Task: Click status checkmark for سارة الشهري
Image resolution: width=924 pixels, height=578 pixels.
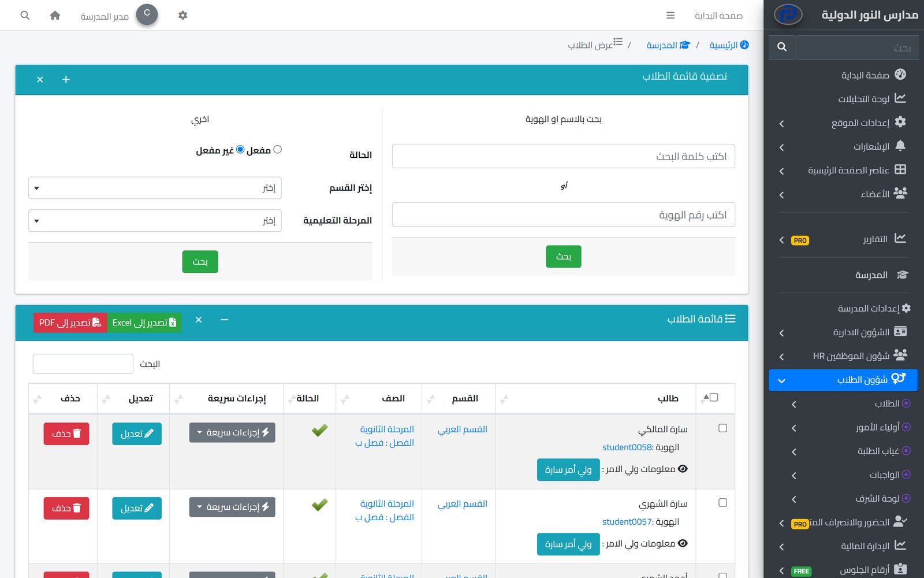Action: 319,505
